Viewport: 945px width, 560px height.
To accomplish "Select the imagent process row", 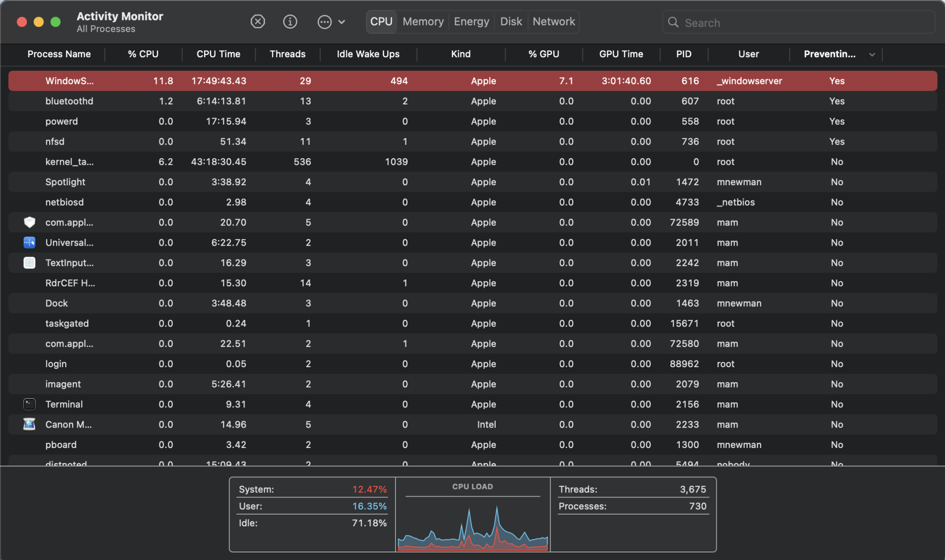I will pos(472,384).
